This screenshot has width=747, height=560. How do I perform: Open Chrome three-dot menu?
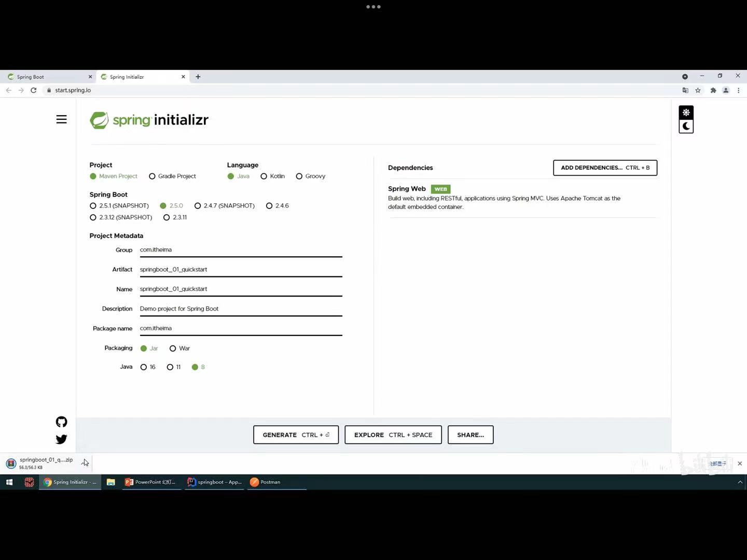738,90
